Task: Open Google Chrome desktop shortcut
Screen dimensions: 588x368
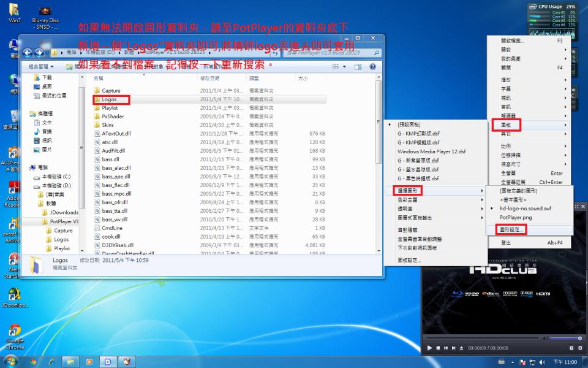Action: click(x=15, y=336)
